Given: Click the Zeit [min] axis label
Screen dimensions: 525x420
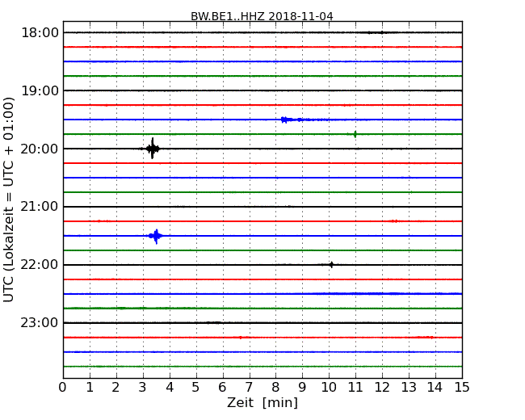Looking at the screenshot, I should [262, 402].
